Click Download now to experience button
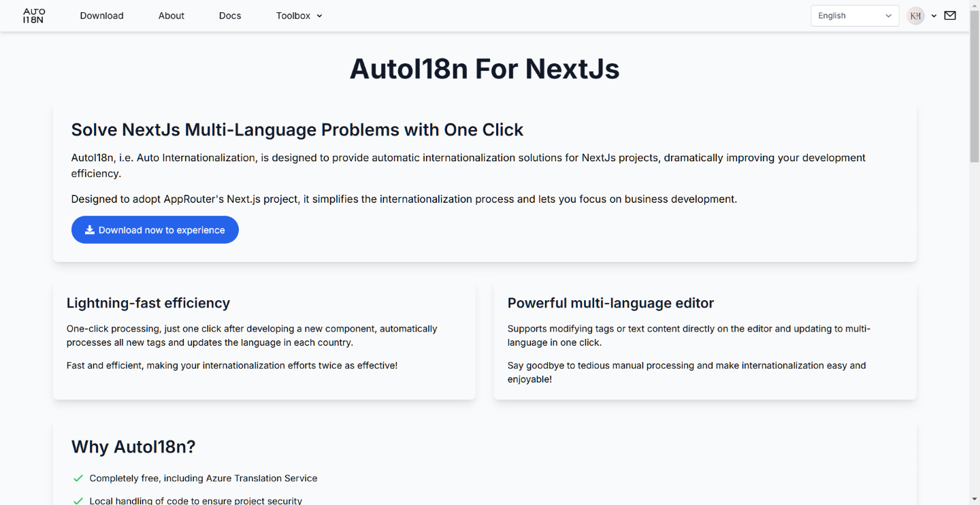Image resolution: width=980 pixels, height=505 pixels. click(155, 230)
